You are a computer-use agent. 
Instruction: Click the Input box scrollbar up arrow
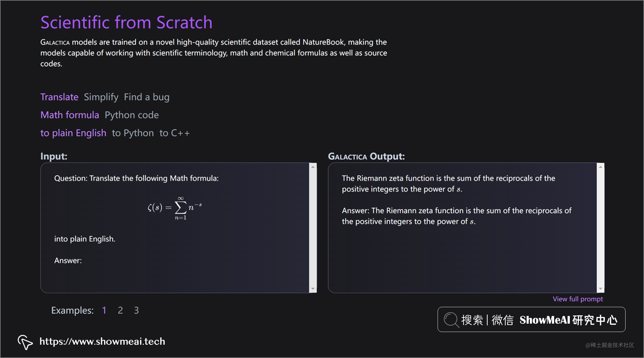click(x=313, y=167)
